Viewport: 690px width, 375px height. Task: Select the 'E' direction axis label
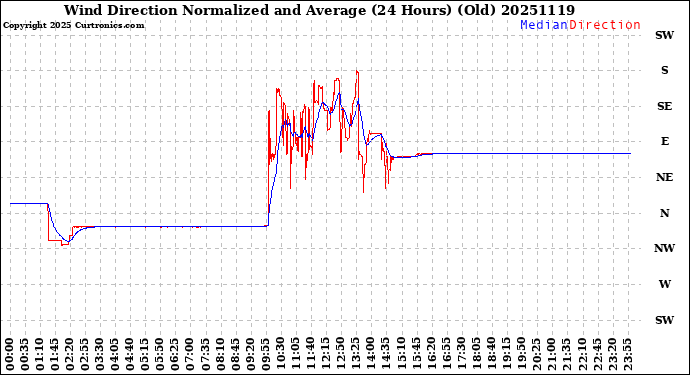coord(664,141)
